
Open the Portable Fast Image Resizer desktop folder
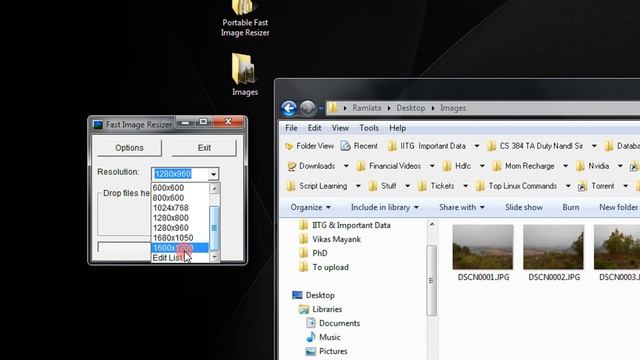245,19
